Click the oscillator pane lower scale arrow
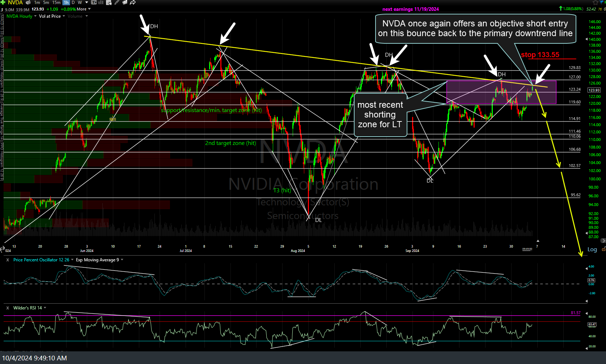The height and width of the screenshot is (364, 606). (x=586, y=301)
